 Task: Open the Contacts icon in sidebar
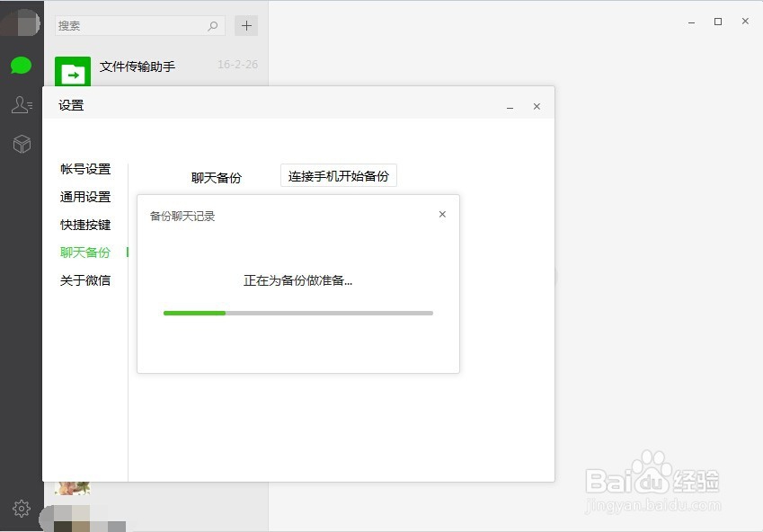(22, 104)
